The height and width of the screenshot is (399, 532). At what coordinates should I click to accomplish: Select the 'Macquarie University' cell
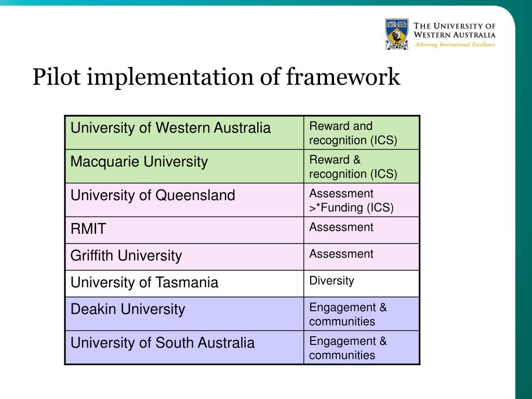point(184,166)
